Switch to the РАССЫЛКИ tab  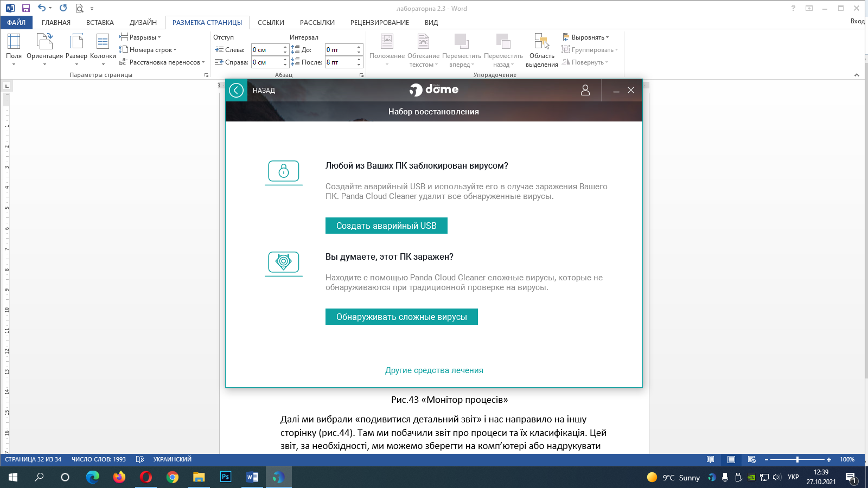(317, 22)
